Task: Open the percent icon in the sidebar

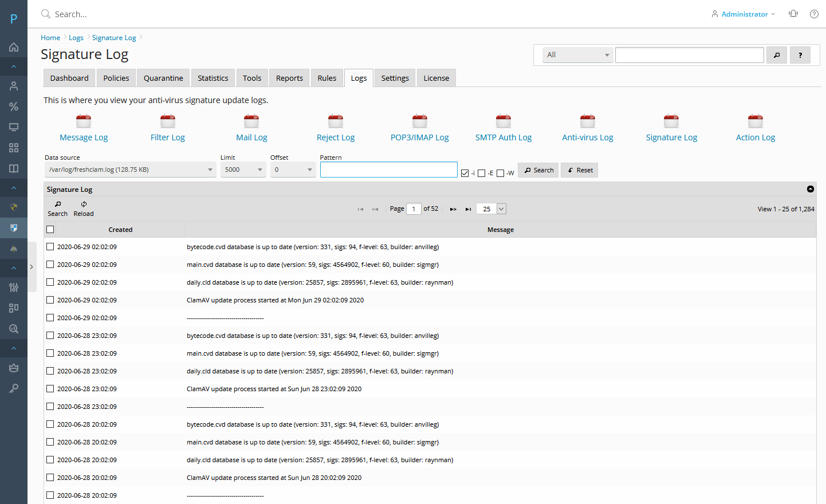Action: coord(14,107)
